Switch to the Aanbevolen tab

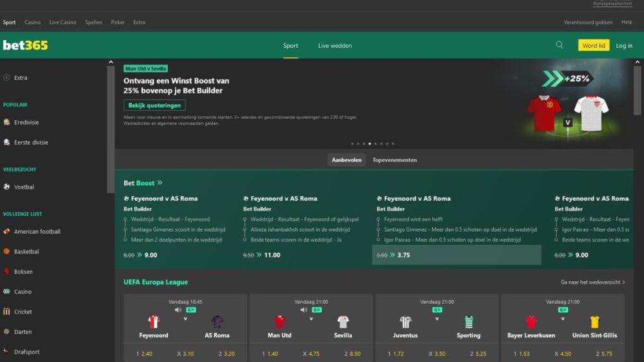[x=347, y=160]
